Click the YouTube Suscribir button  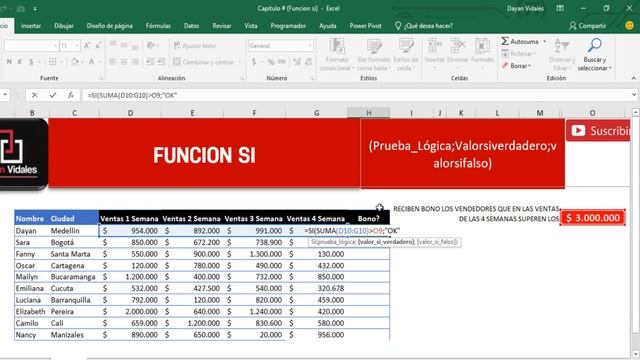pyautogui.click(x=598, y=131)
